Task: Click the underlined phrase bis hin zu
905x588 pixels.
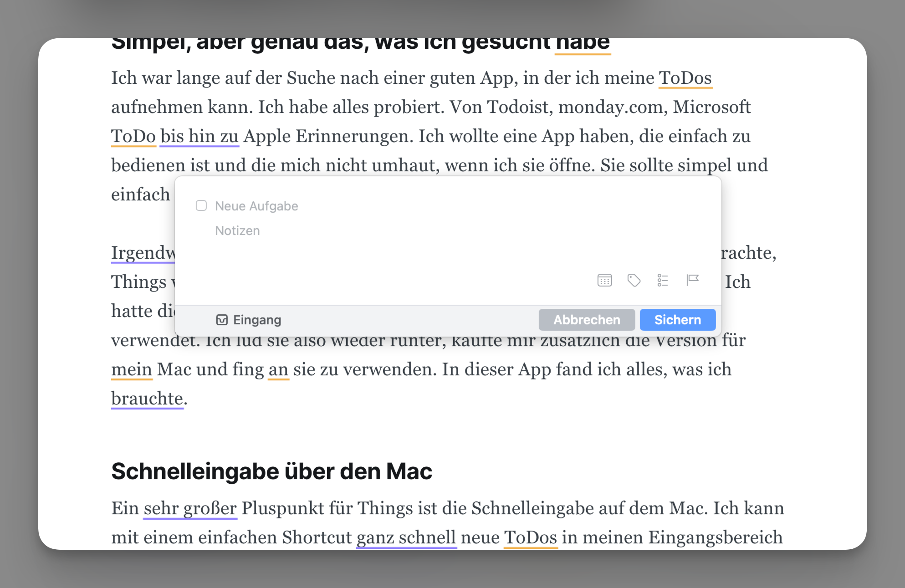Action: coord(199,136)
